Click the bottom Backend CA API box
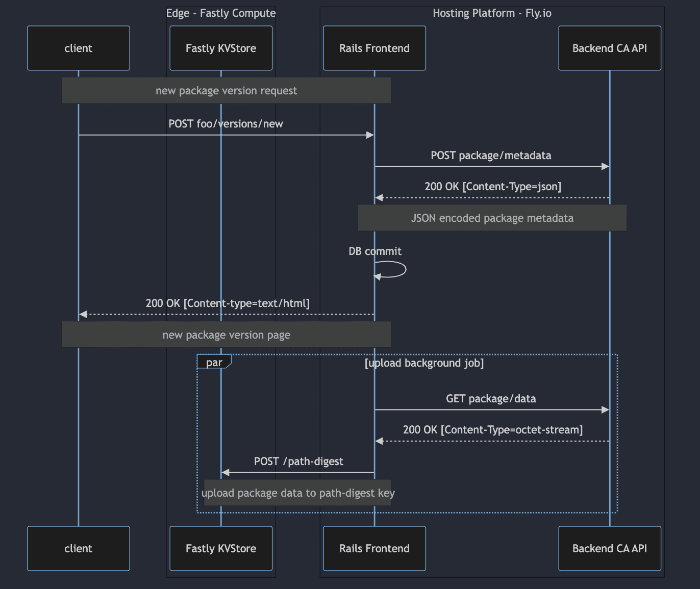This screenshot has width=700, height=589. click(x=609, y=549)
